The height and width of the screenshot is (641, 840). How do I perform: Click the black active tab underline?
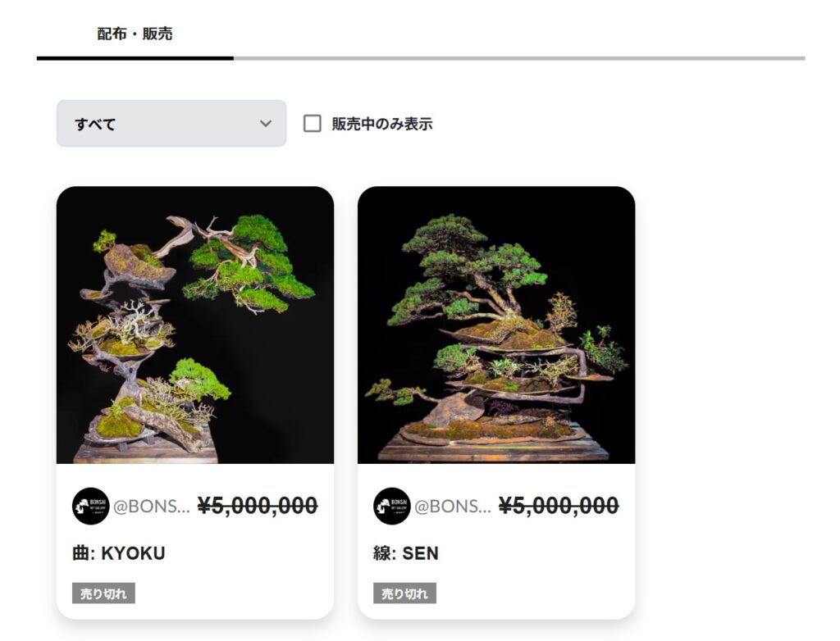pyautogui.click(x=135, y=58)
